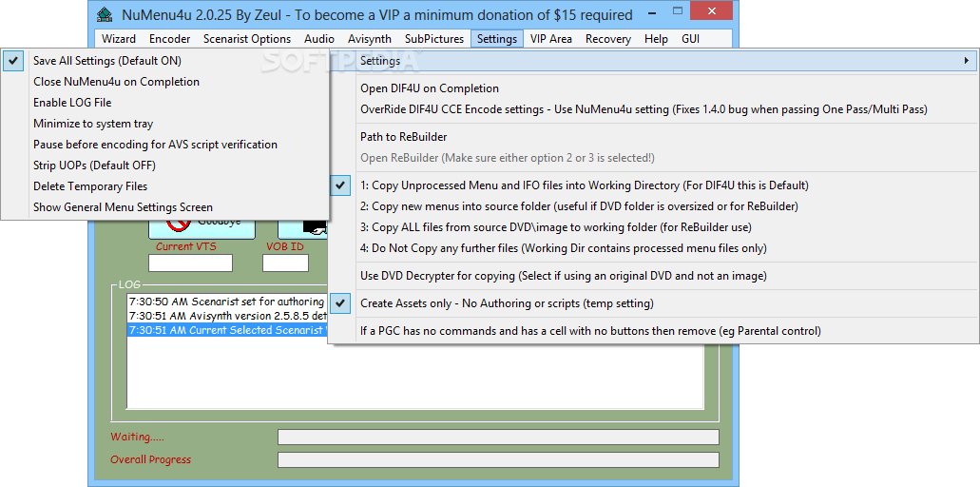Viewport: 980px width, 487px height.
Task: Open the Scenarist Options menu
Action: (247, 39)
